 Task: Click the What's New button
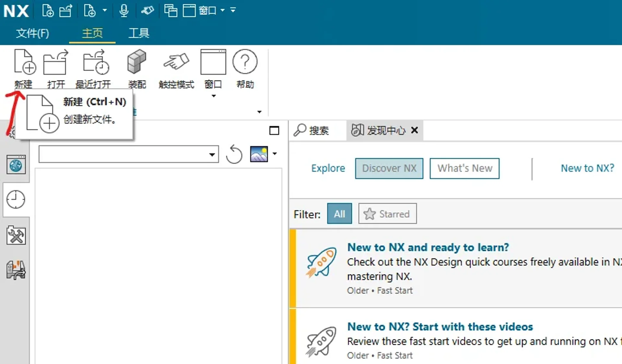(x=464, y=168)
